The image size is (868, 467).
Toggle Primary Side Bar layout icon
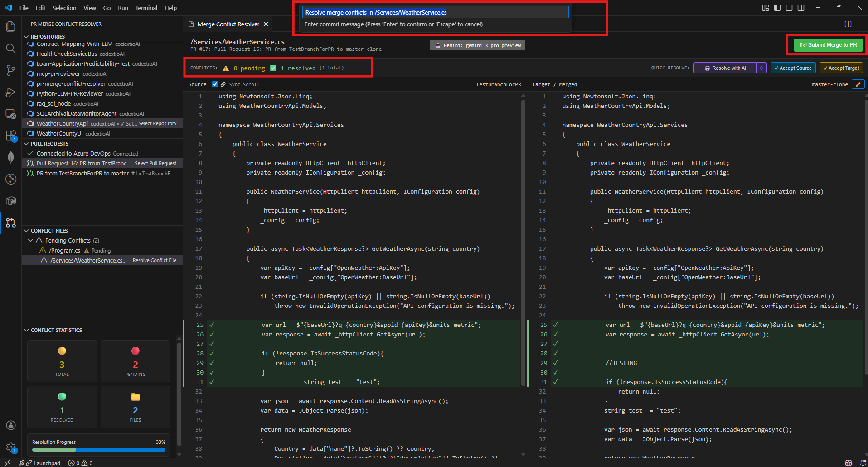tap(777, 8)
